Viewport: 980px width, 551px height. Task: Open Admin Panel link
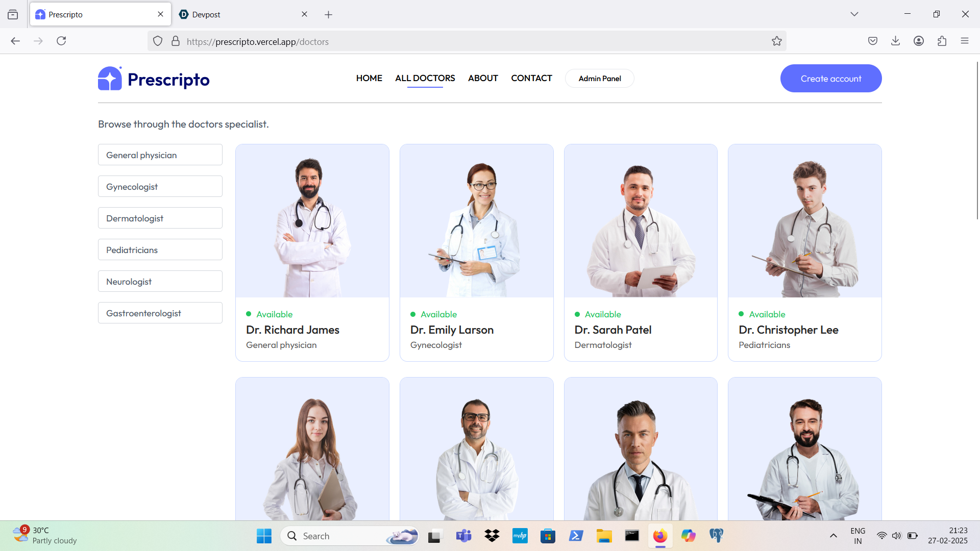tap(599, 79)
